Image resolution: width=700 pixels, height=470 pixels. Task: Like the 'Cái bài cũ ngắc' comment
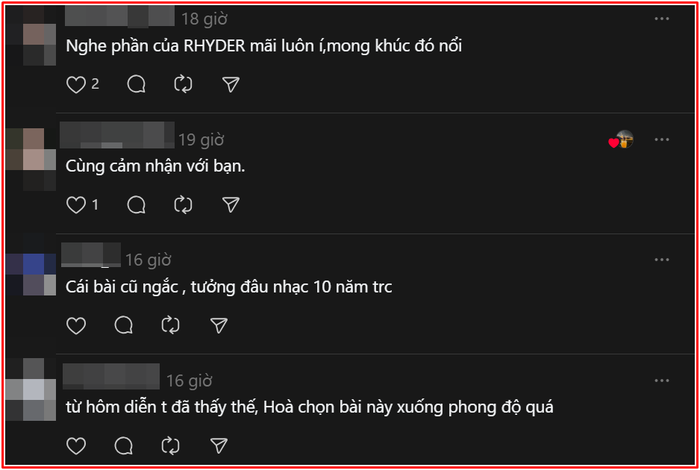click(76, 325)
